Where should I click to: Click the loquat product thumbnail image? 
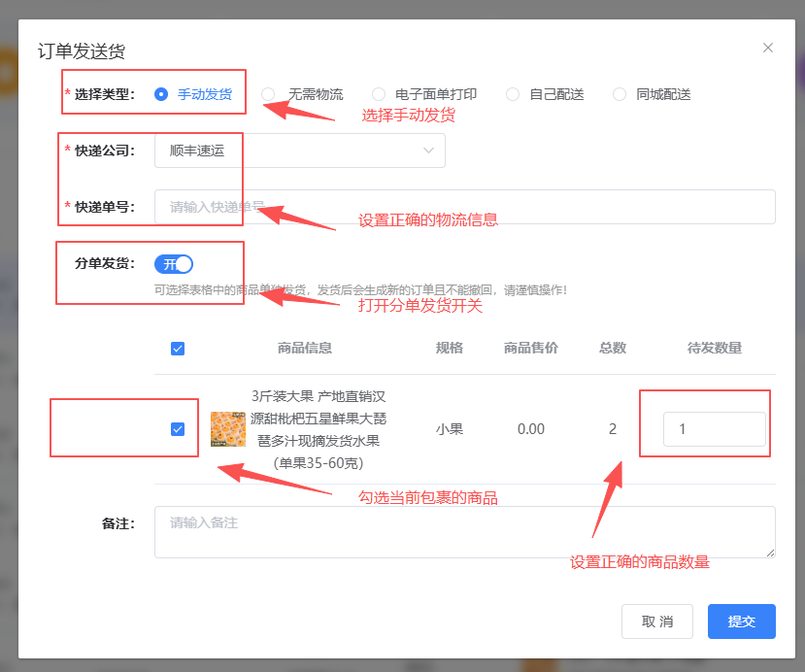click(228, 429)
